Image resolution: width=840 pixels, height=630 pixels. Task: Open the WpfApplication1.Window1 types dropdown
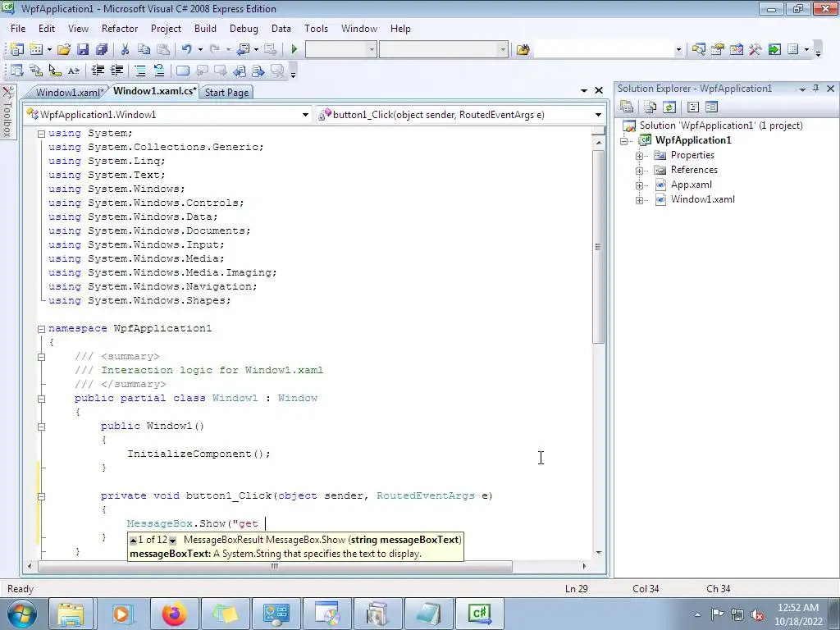pos(305,115)
